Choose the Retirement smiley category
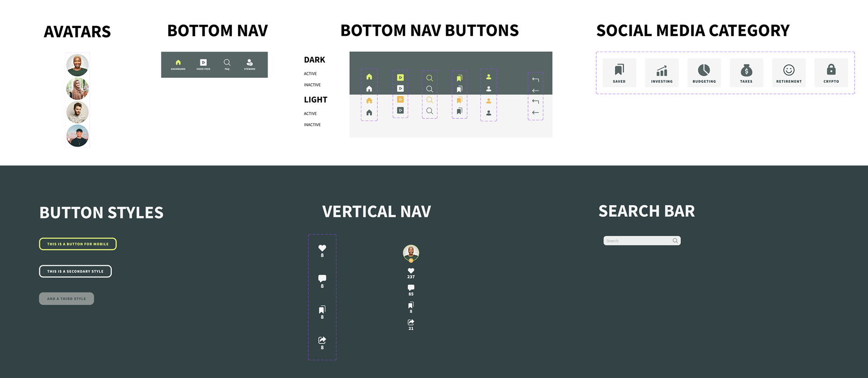This screenshot has width=868, height=378. tap(789, 72)
